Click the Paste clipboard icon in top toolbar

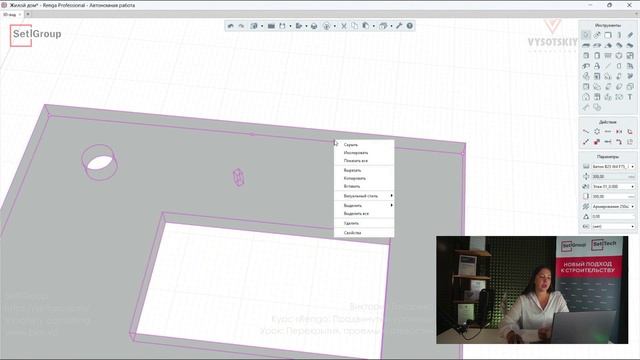coord(366,26)
